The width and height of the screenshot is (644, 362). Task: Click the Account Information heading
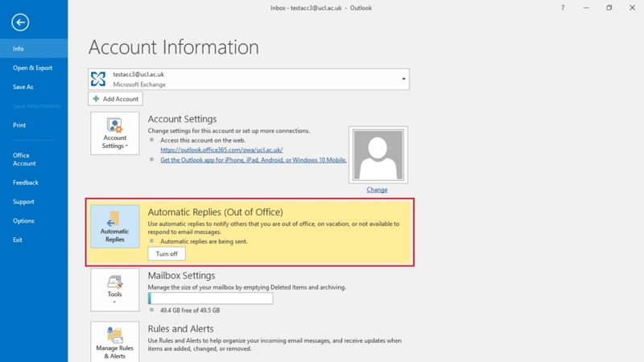[x=174, y=47]
